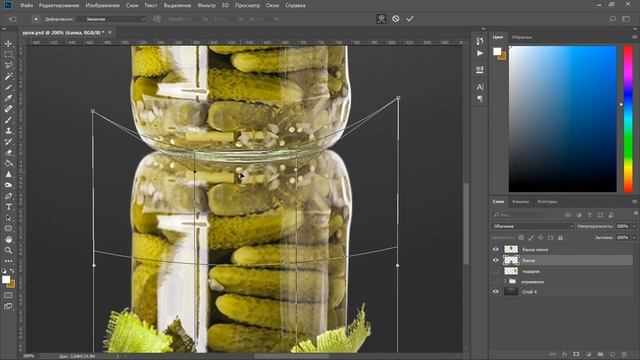Viewport: 640px width, 360px height.
Task: Select the Clone Stamp tool
Action: [8, 131]
